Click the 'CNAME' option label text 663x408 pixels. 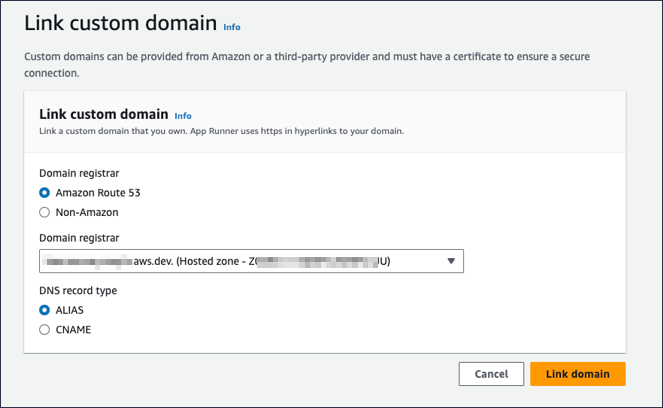coord(74,329)
